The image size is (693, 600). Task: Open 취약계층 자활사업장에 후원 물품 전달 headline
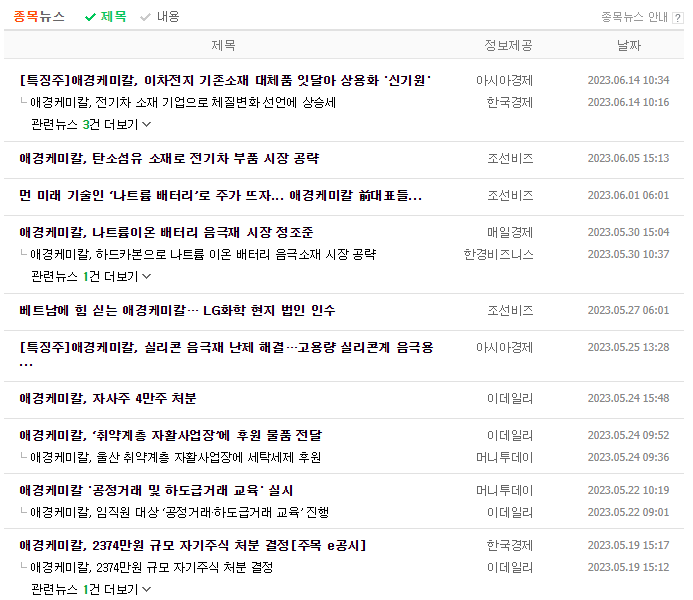click(171, 436)
